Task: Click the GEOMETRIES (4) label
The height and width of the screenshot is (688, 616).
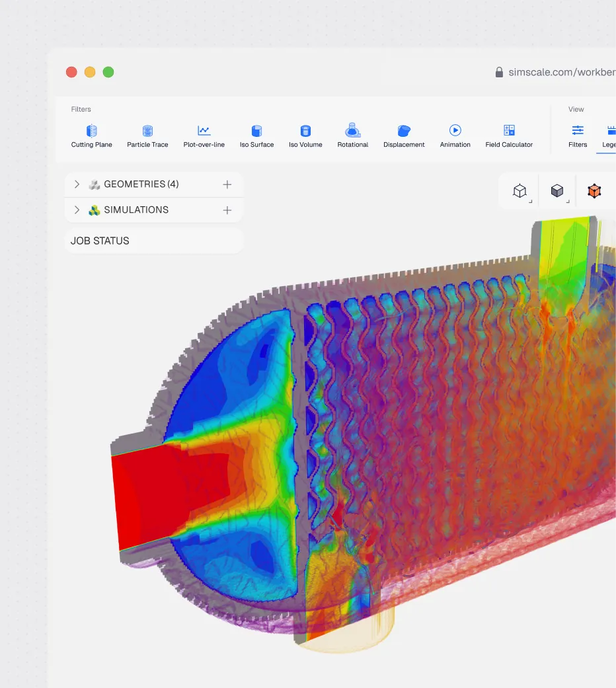Action: pos(141,184)
